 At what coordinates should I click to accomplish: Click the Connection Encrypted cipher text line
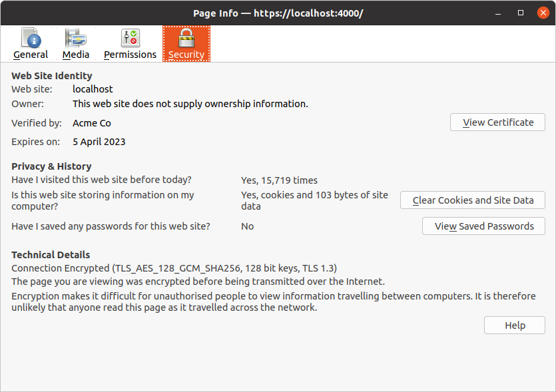pos(174,268)
